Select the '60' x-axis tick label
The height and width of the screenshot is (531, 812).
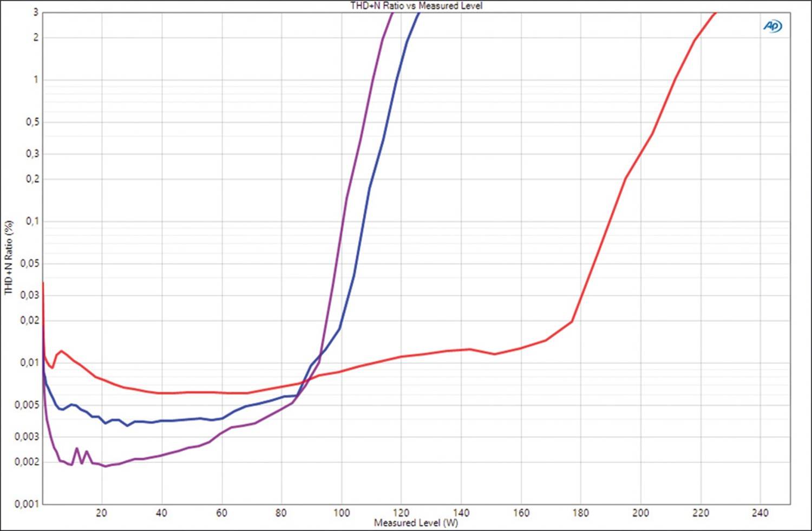click(221, 513)
